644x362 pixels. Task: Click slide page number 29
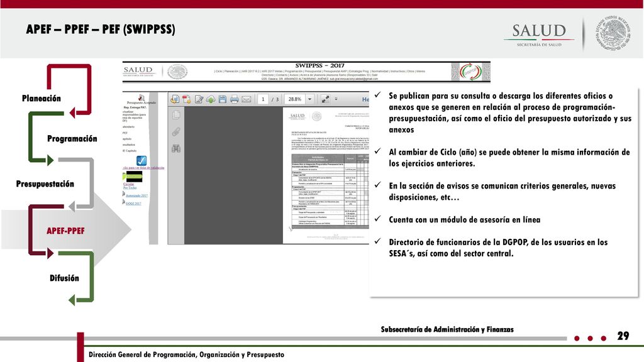coord(623,336)
